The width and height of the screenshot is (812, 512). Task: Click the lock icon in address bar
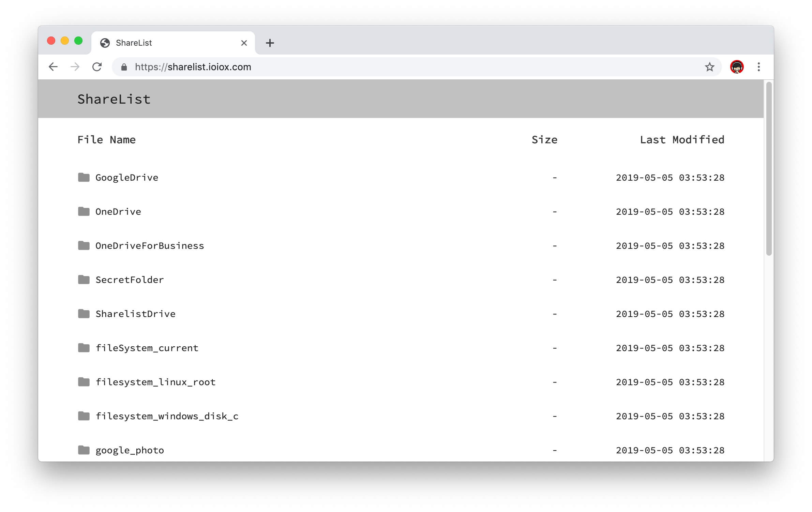[124, 67]
